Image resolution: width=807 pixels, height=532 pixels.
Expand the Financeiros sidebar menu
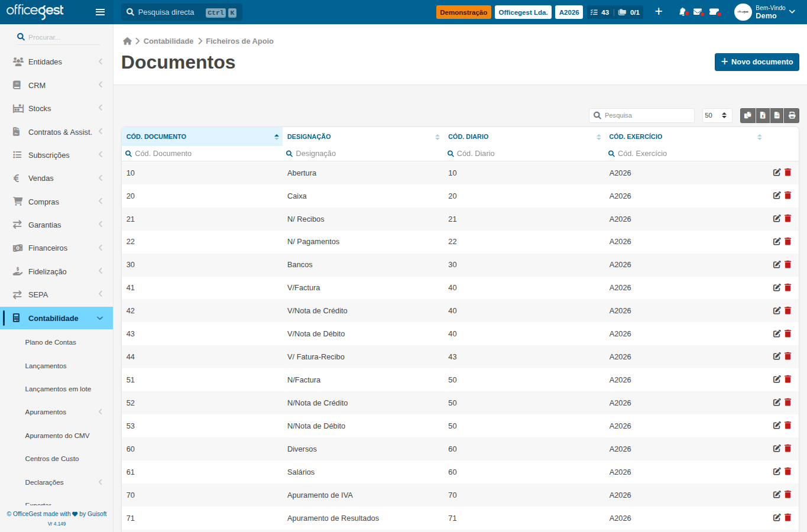57,248
